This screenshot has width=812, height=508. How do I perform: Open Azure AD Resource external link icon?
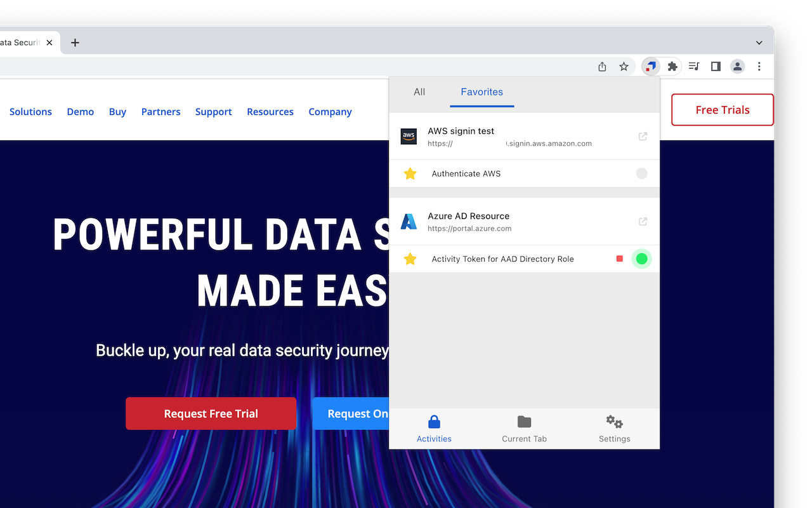tap(643, 221)
